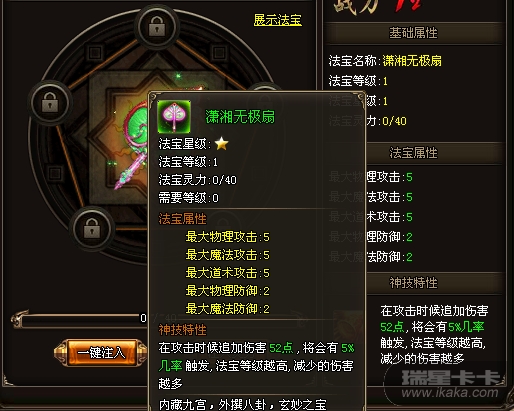Select the 基础属性 section header
514x411 pixels.
413,33
